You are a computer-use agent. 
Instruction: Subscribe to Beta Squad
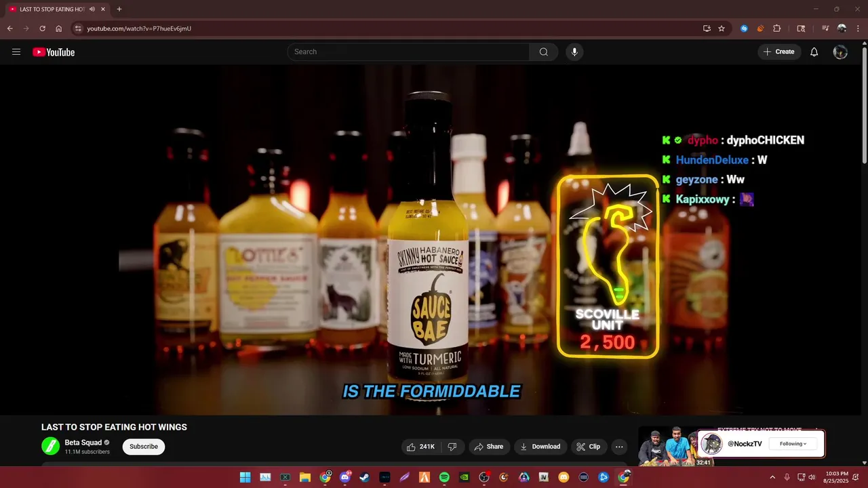(x=144, y=447)
